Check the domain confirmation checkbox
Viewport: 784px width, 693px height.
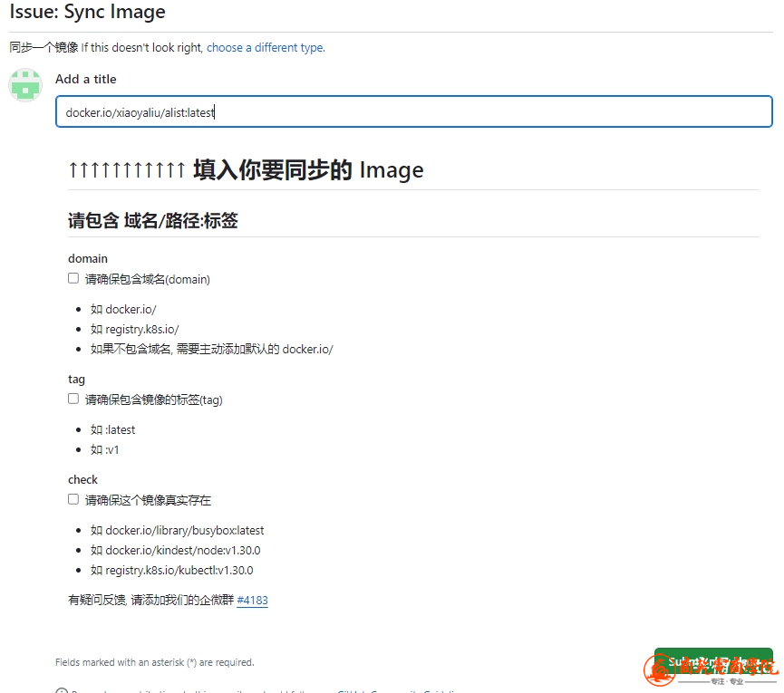tap(73, 278)
